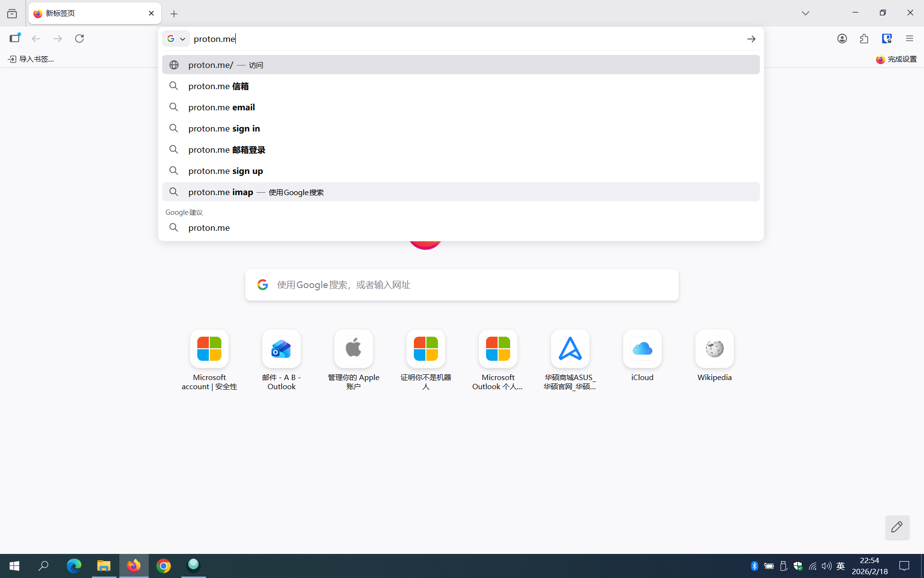Click the go arrow in the address bar
Viewport: 924px width, 578px height.
pyautogui.click(x=751, y=39)
